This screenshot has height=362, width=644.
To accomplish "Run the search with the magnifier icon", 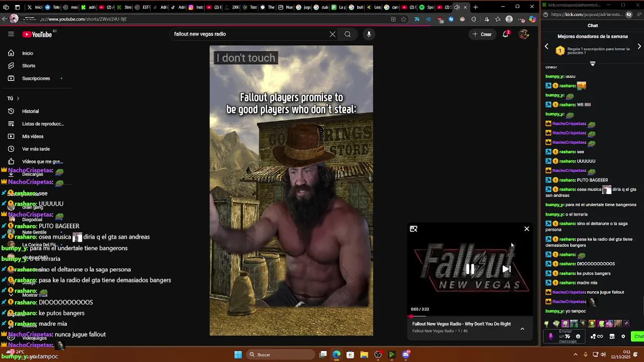I will tap(348, 34).
